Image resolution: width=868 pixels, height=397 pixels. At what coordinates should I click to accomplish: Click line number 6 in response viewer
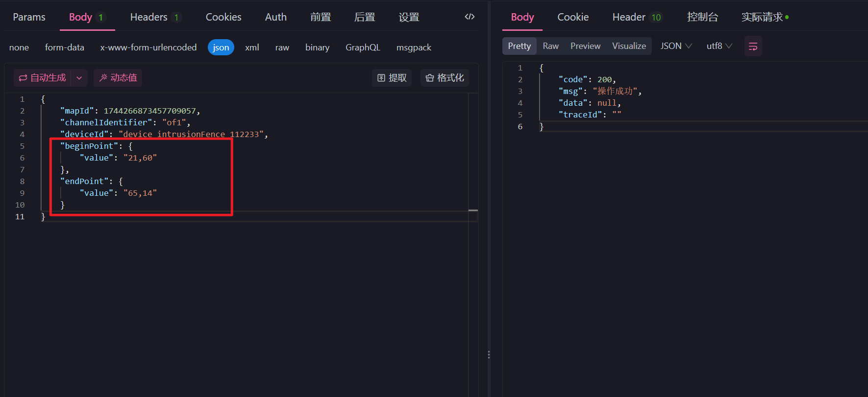tap(520, 127)
